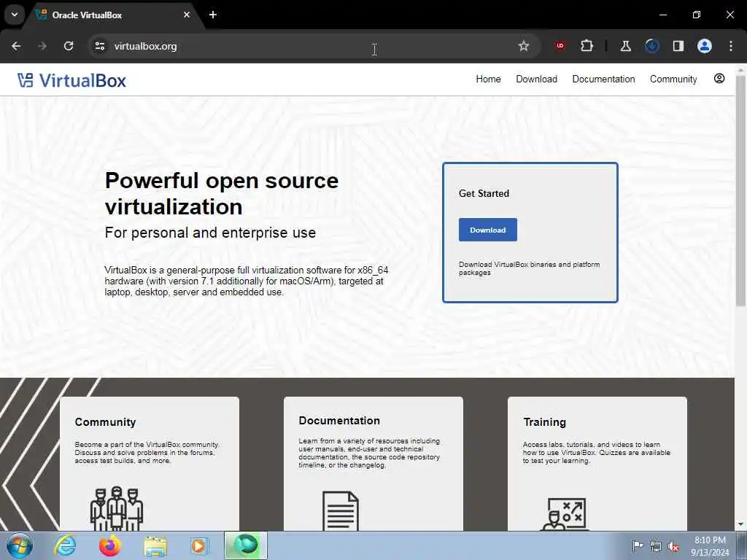Open the Chrome profile avatar
The image size is (747, 560).
click(x=705, y=46)
